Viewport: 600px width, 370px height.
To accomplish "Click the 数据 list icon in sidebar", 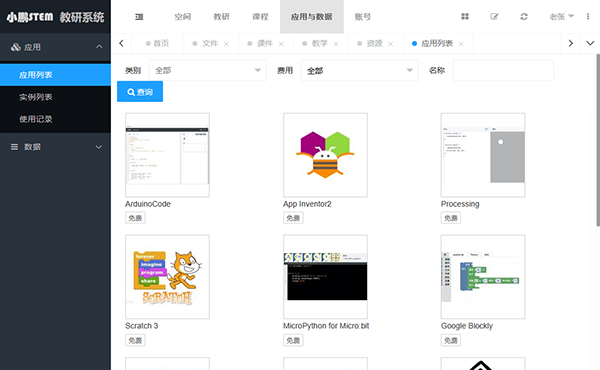I will click(x=15, y=147).
